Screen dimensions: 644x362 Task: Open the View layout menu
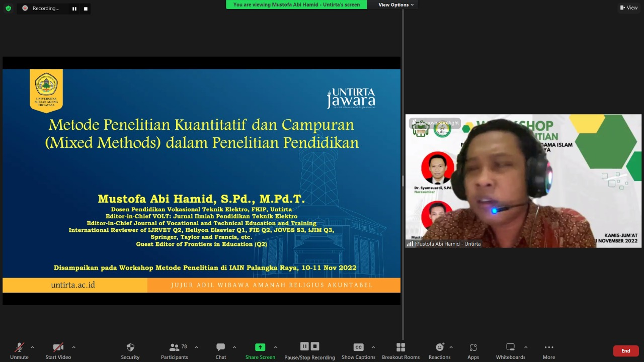click(629, 8)
